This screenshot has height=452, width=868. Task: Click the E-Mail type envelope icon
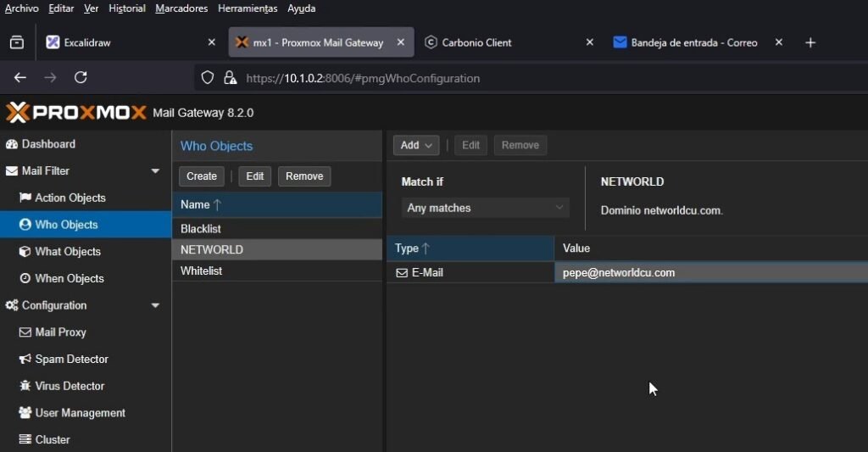click(x=402, y=272)
